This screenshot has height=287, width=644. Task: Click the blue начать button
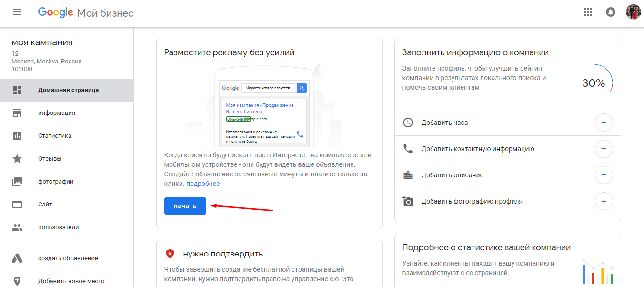pyautogui.click(x=185, y=206)
